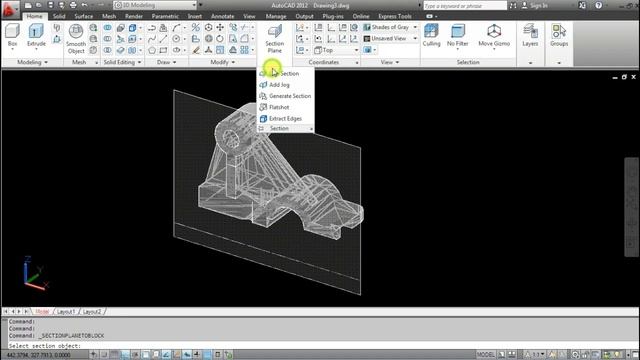Toggle Object Snap in status bar
The height and width of the screenshot is (360, 640).
click(x=146, y=354)
